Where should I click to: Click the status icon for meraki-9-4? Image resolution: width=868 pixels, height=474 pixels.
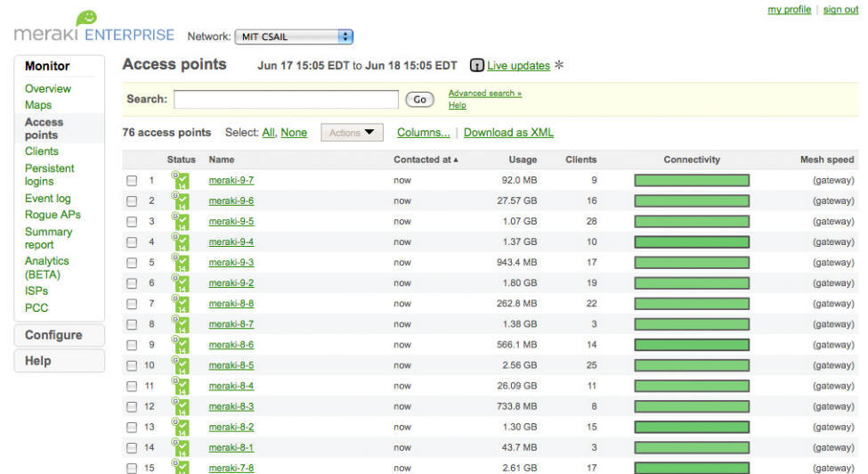pyautogui.click(x=181, y=241)
